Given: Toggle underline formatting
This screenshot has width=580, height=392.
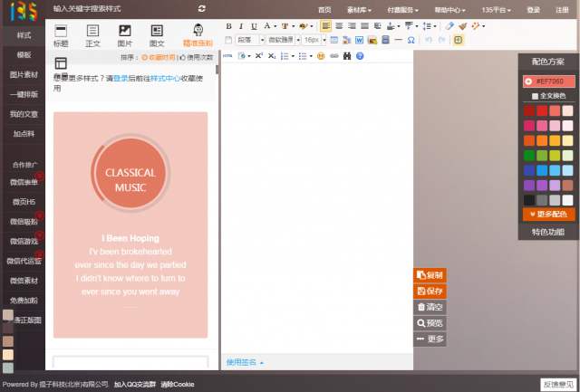Looking at the screenshot, I should click(253, 25).
